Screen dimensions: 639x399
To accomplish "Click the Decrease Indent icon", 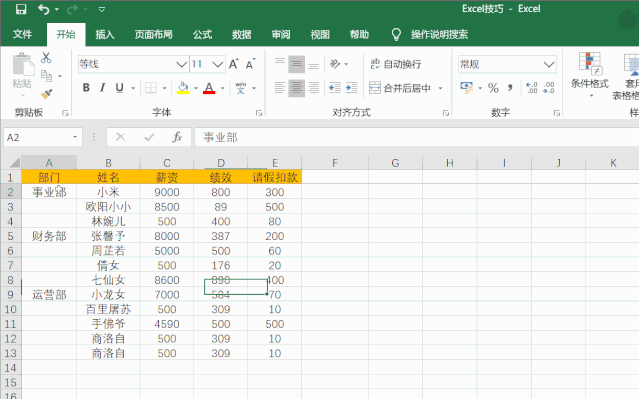I will click(335, 88).
